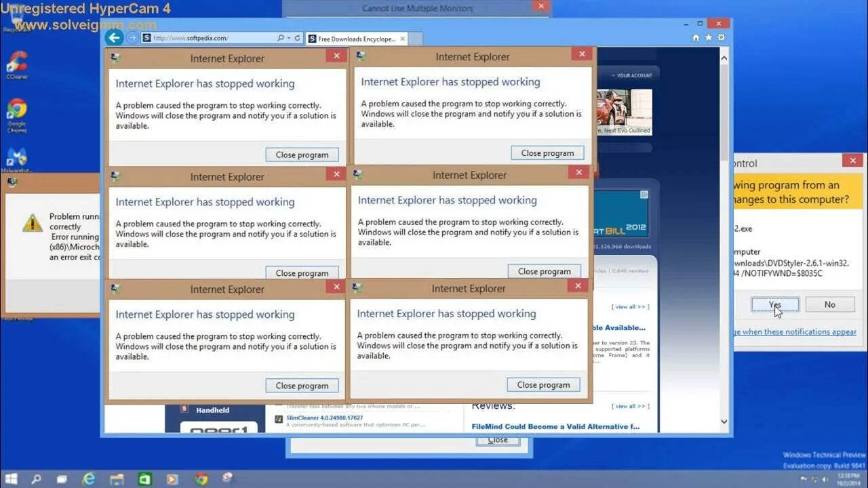This screenshot has width=868, height=488.
Task: Open Malwarebytes desktop shortcut
Action: [16, 159]
